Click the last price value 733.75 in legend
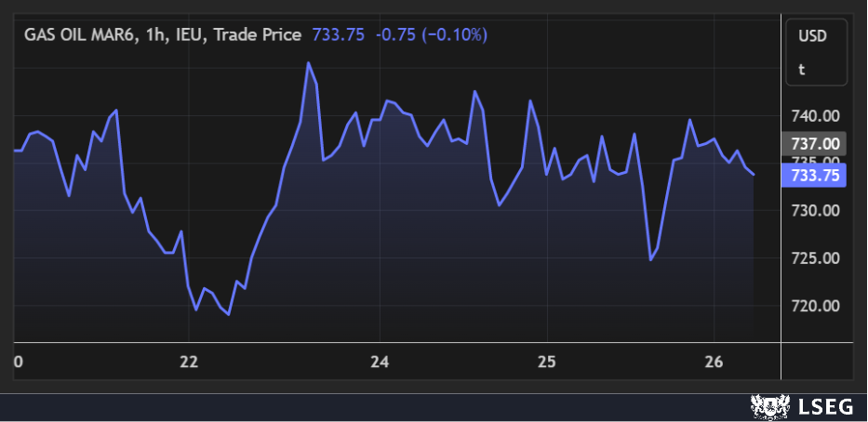868x422 pixels. click(338, 34)
